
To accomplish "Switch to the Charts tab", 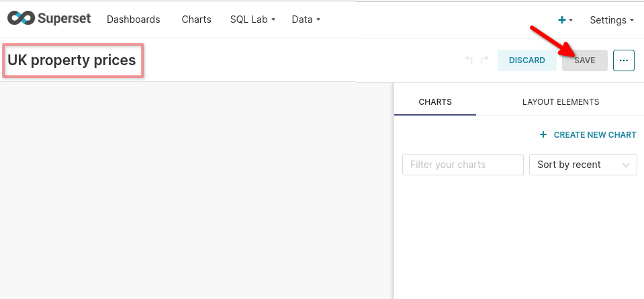I will tap(435, 102).
